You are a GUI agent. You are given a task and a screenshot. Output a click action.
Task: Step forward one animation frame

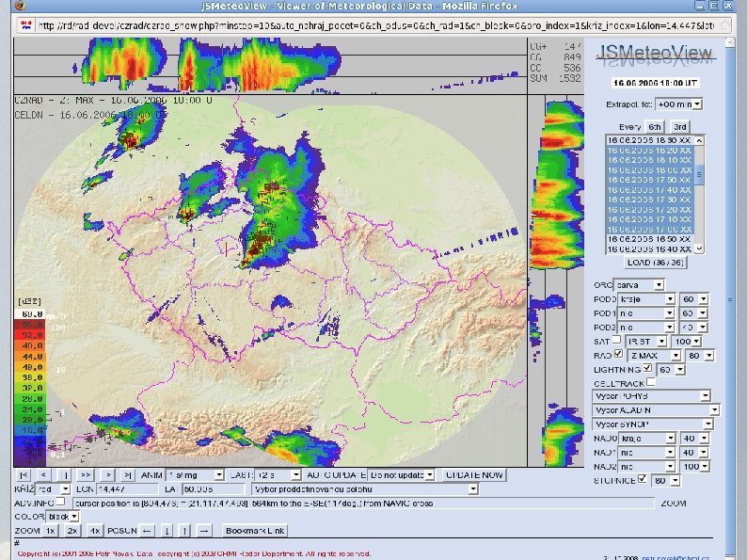pos(108,475)
